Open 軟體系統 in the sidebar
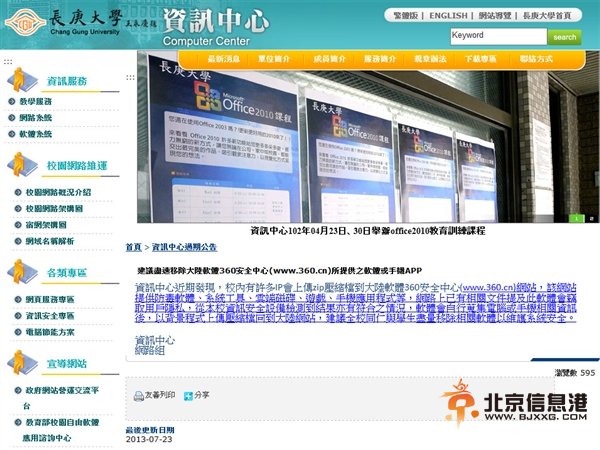This screenshot has width=600, height=450. (x=35, y=134)
